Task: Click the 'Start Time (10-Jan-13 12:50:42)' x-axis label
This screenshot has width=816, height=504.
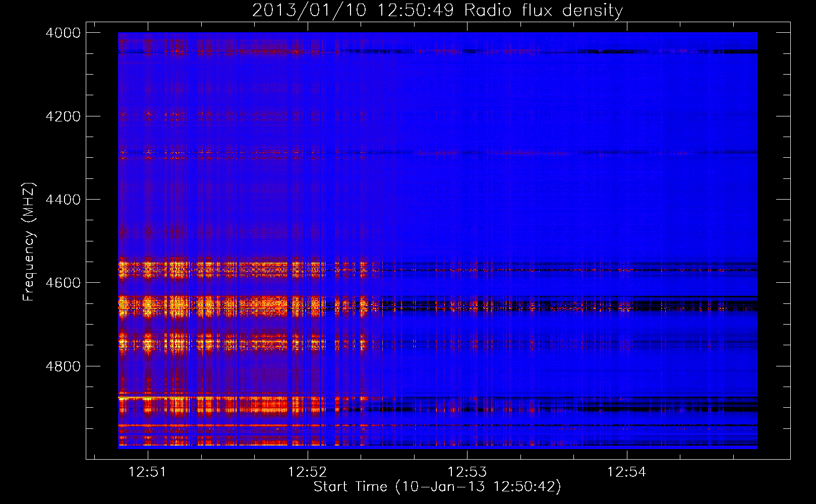Action: 437,487
